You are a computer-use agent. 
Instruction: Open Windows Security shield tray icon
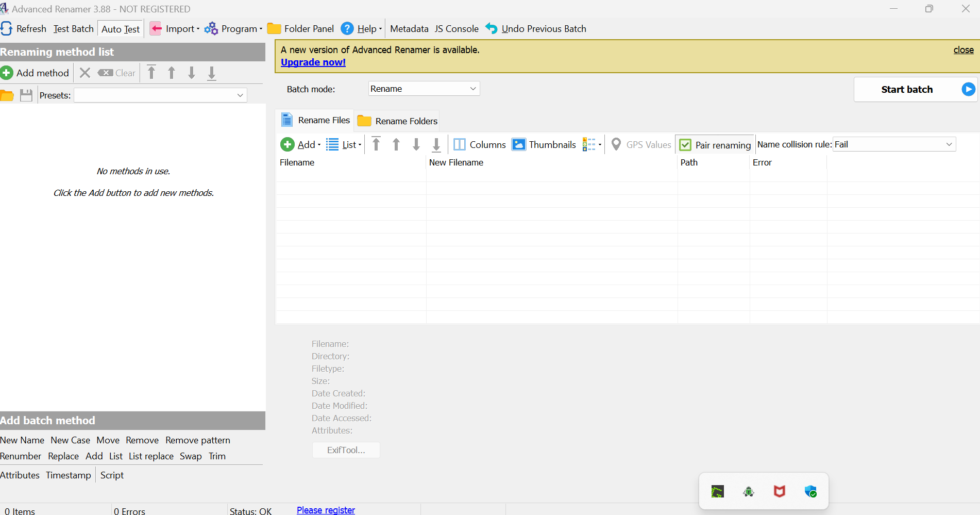pos(810,491)
